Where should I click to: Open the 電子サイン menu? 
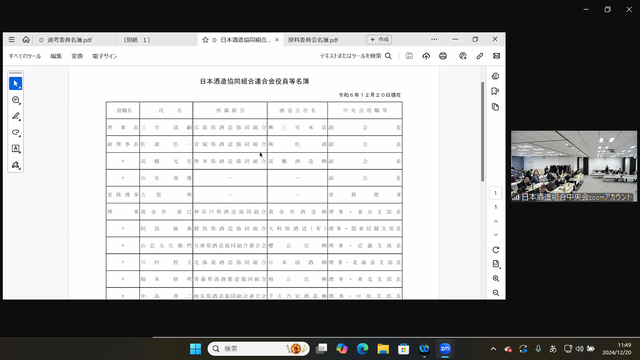(x=104, y=56)
